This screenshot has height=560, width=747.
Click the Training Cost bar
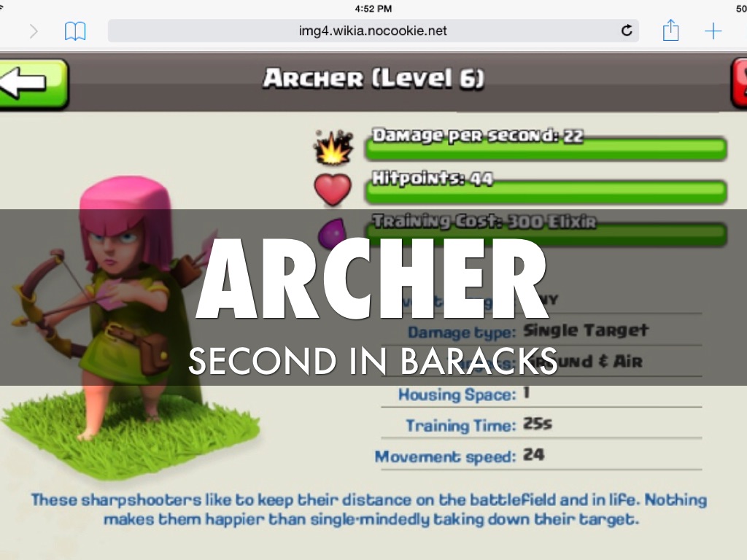tap(546, 234)
